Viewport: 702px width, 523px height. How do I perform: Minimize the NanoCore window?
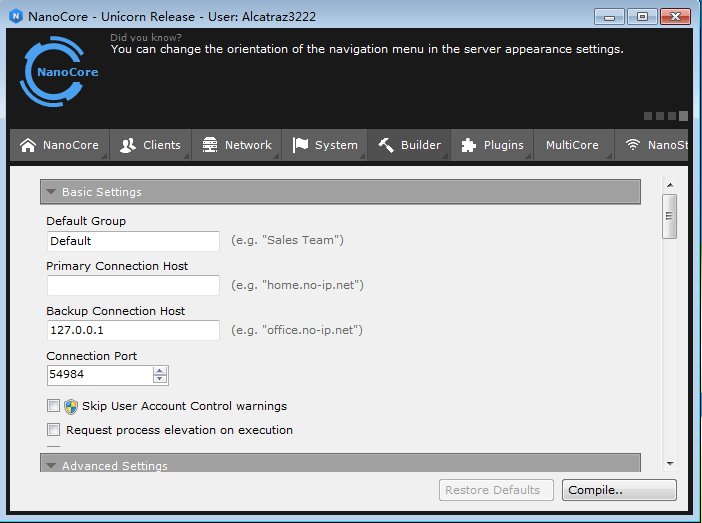click(609, 17)
